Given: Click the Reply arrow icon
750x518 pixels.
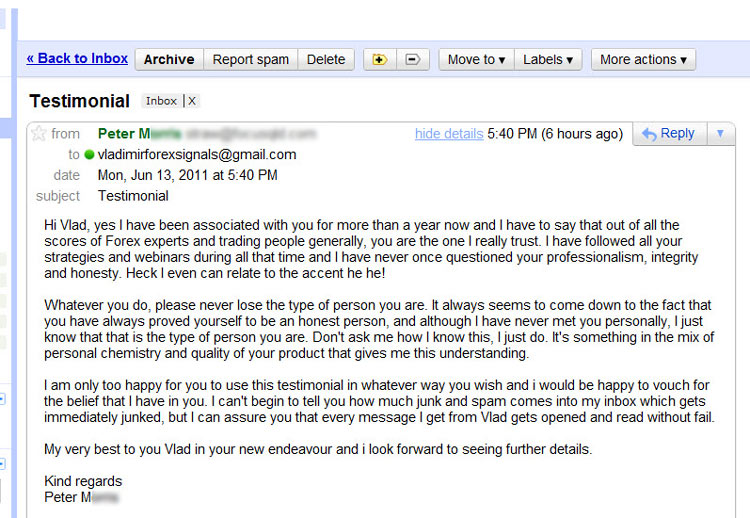Looking at the screenshot, I should (649, 134).
